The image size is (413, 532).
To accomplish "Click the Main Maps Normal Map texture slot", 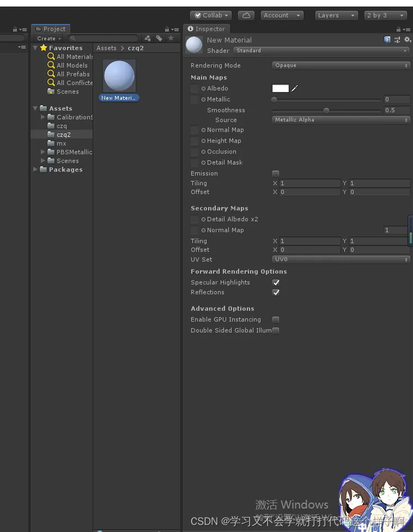I will [x=195, y=130].
